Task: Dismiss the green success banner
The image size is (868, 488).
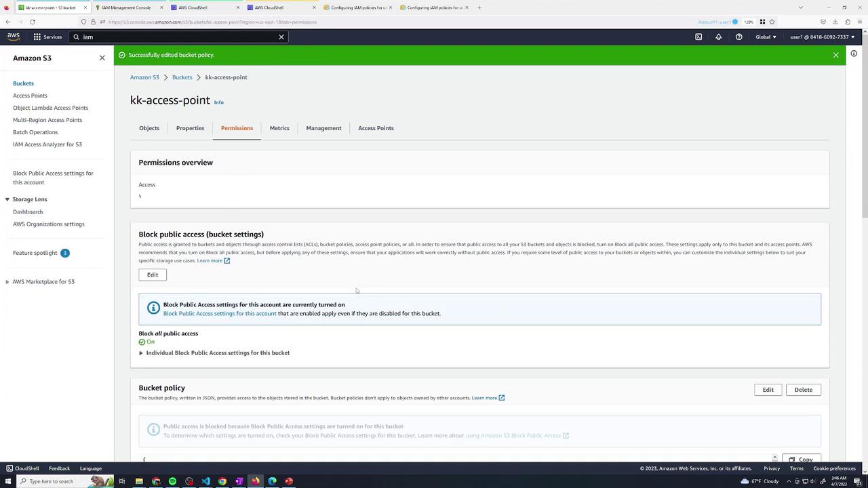Action: click(836, 55)
